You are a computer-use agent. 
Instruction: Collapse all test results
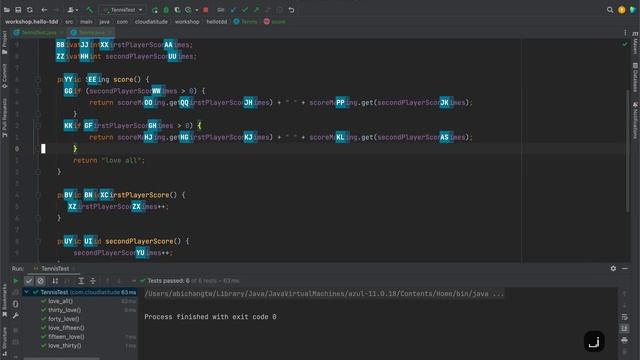93,281
